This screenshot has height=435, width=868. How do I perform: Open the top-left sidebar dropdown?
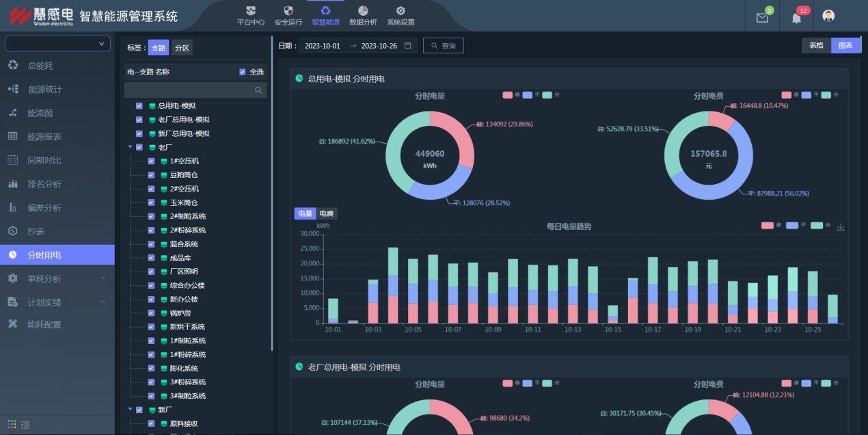[x=57, y=44]
